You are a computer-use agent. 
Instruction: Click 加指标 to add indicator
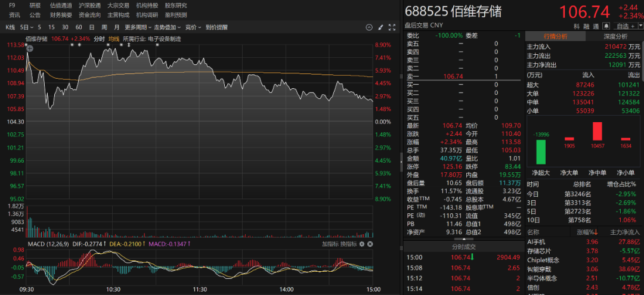pos(330,244)
